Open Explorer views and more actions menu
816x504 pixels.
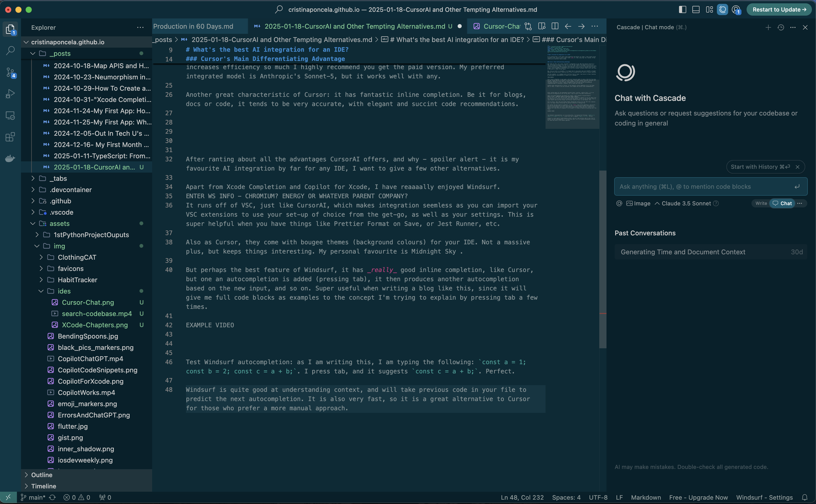coord(140,27)
